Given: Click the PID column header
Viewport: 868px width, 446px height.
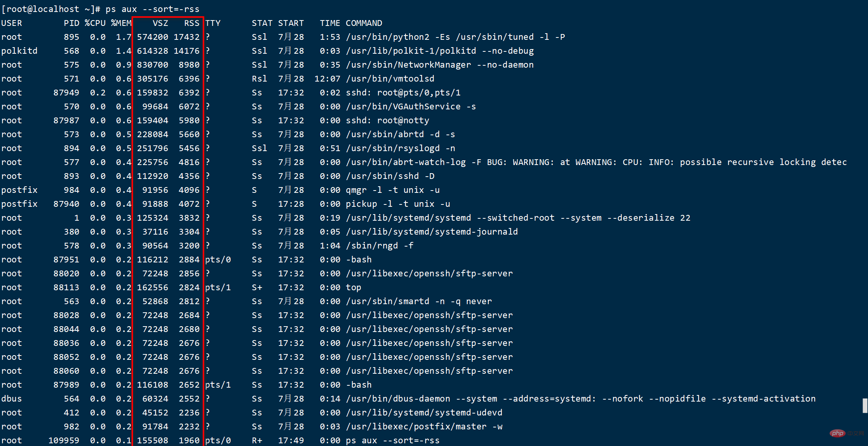Looking at the screenshot, I should 72,23.
